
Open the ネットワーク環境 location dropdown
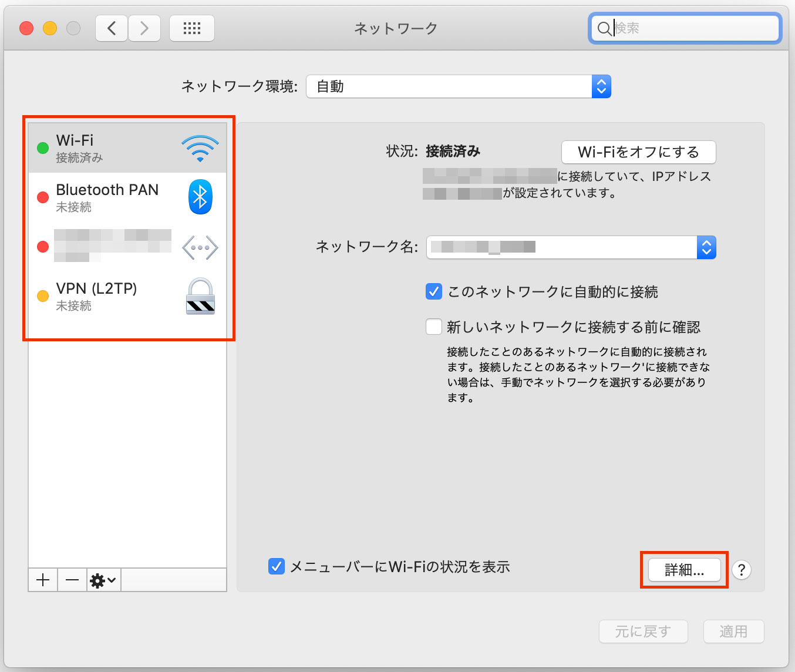tap(459, 86)
